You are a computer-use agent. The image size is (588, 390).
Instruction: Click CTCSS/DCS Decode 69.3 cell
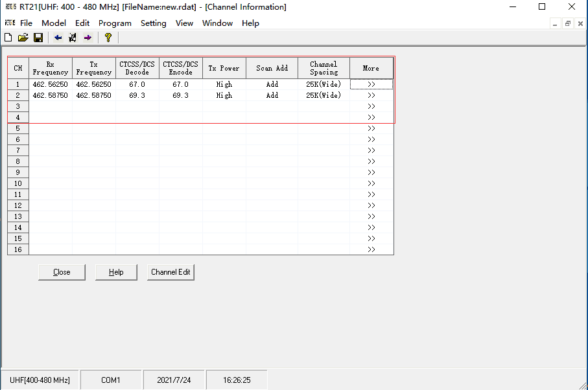[x=137, y=95]
